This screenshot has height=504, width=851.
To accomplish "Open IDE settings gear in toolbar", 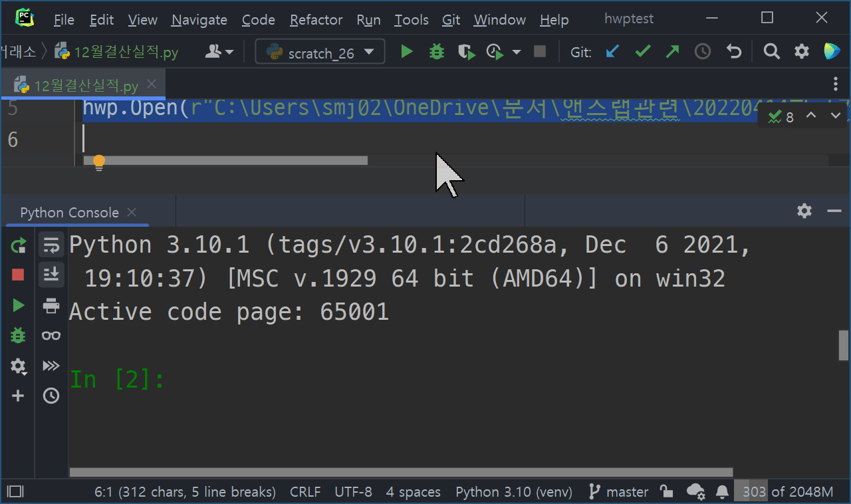I will point(802,51).
